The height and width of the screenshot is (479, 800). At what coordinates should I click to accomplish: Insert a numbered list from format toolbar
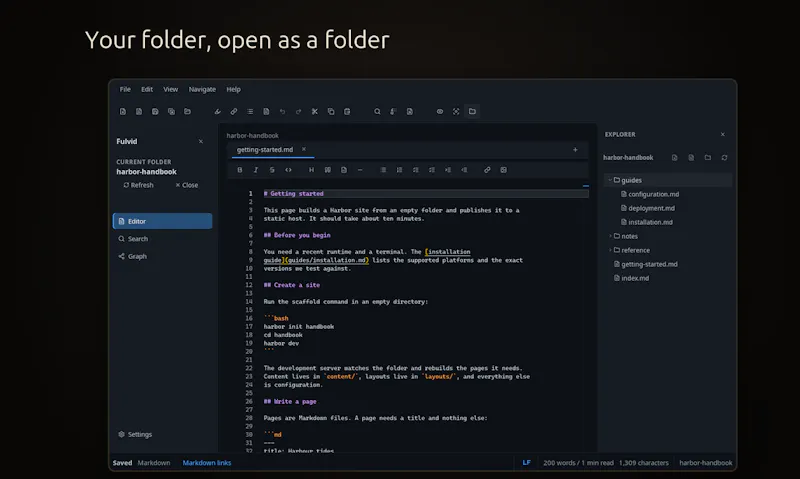coord(399,170)
